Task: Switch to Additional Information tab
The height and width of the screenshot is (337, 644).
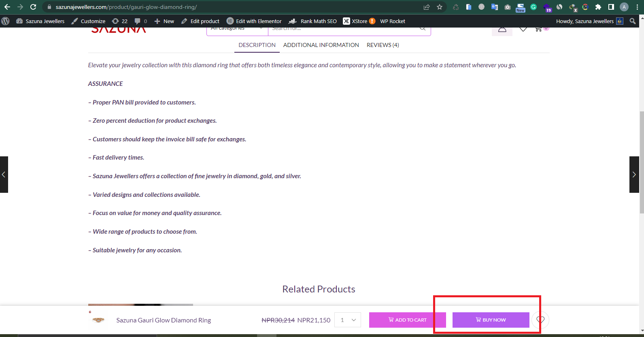Action: point(321,45)
